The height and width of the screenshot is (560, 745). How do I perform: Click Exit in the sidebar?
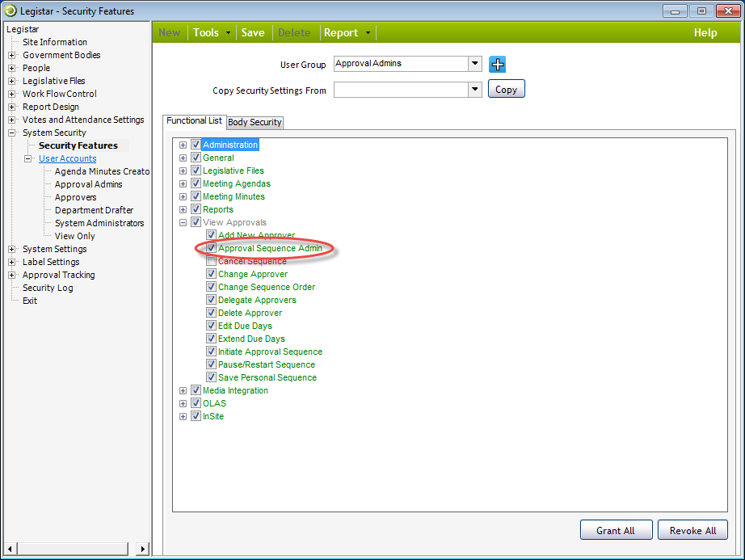[29, 300]
